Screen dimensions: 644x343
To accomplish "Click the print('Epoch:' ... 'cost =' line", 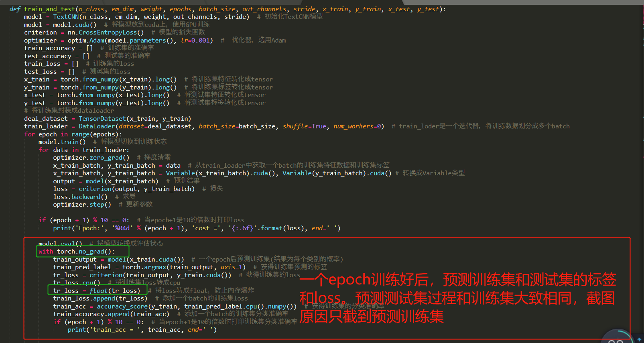I will 197,228.
